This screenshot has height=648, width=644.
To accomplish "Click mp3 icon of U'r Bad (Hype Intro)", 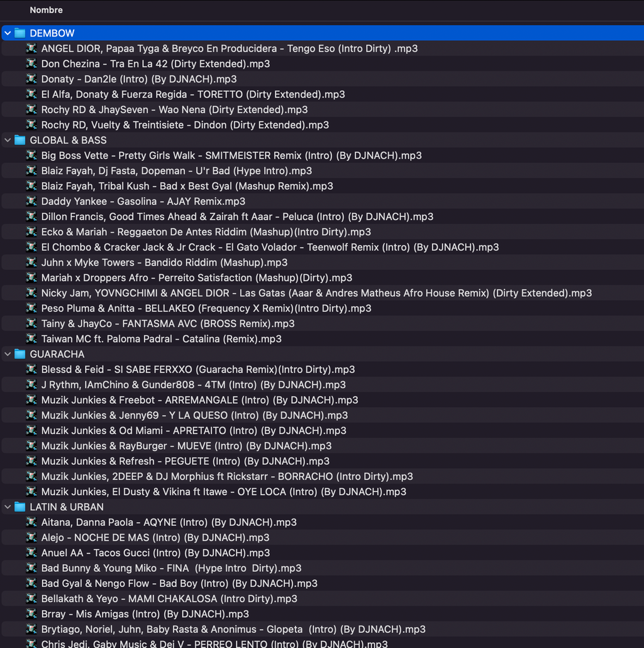I will (x=31, y=170).
